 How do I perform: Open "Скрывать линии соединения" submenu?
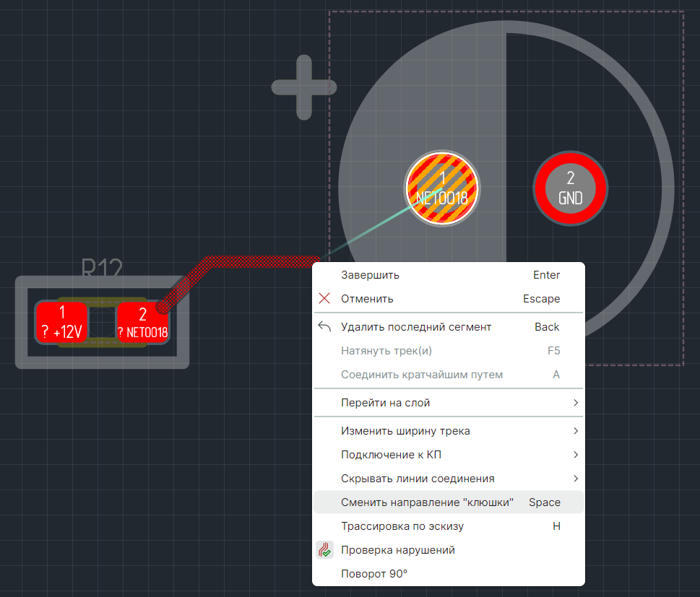tap(418, 479)
